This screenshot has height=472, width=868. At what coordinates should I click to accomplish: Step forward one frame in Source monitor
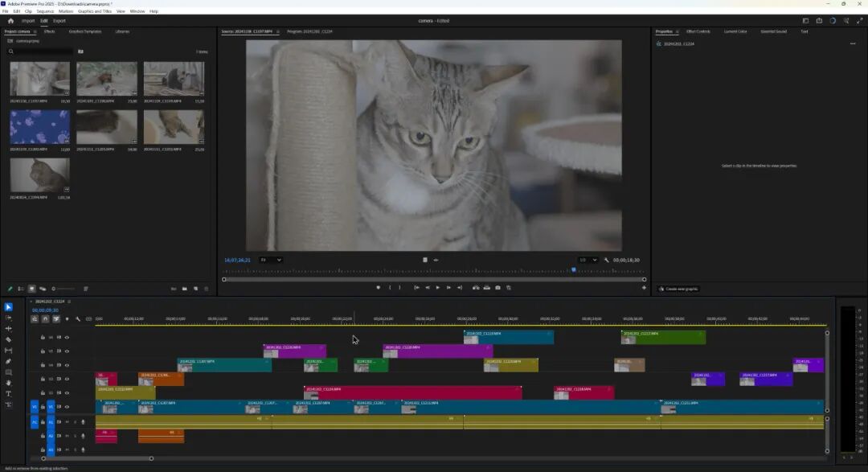click(x=448, y=288)
